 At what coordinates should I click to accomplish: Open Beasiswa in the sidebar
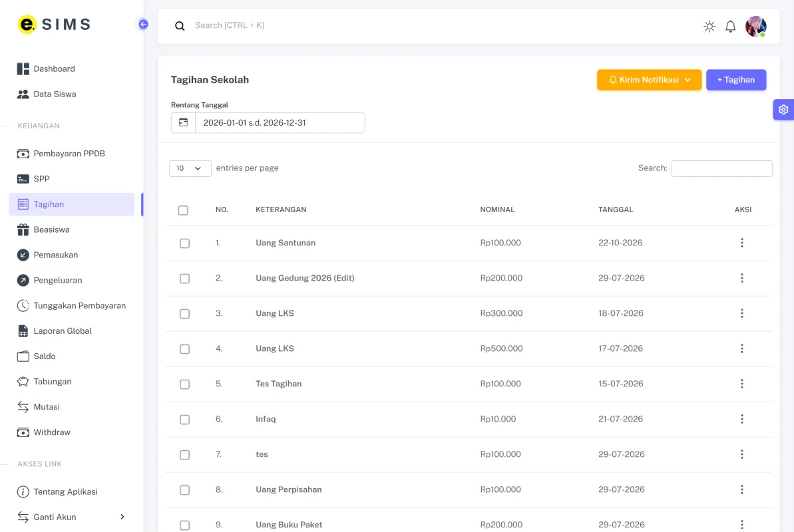point(71,229)
